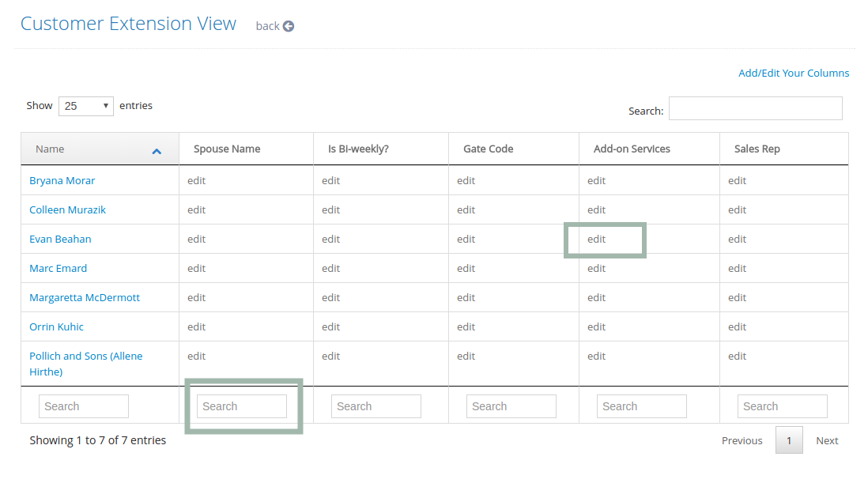
Task: Open customer Evan Beahan
Action: click(60, 239)
